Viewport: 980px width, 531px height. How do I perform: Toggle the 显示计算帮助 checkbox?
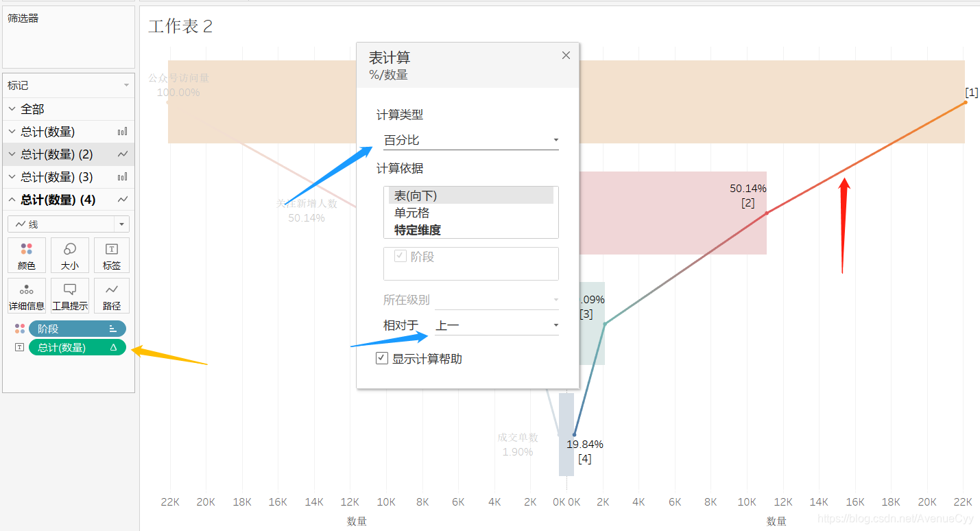(382, 358)
